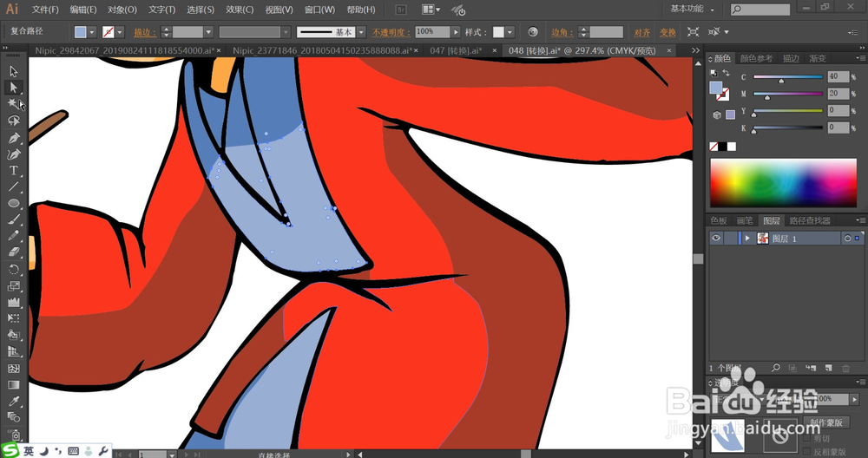Open the 效果(C) menu
Image resolution: width=868 pixels, height=458 pixels.
pyautogui.click(x=240, y=10)
